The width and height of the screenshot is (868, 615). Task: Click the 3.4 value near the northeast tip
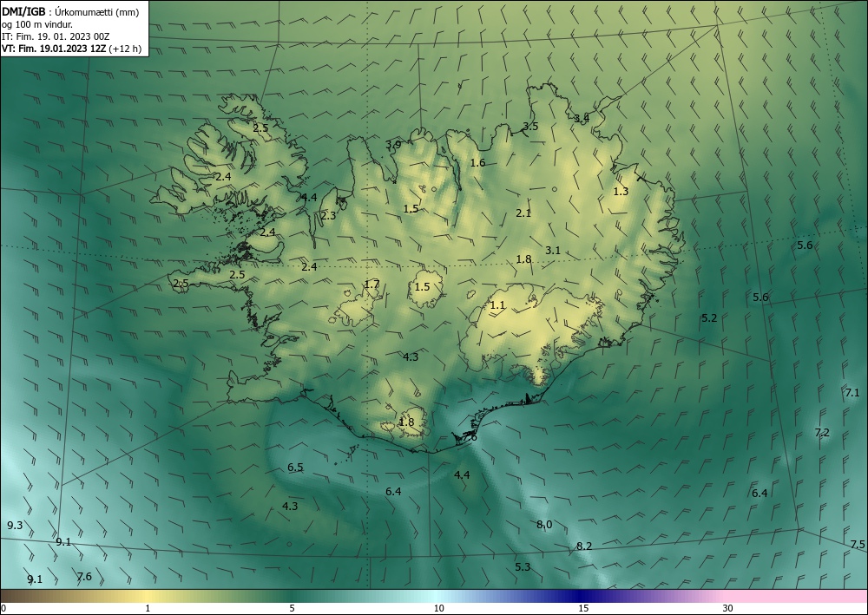coord(582,118)
